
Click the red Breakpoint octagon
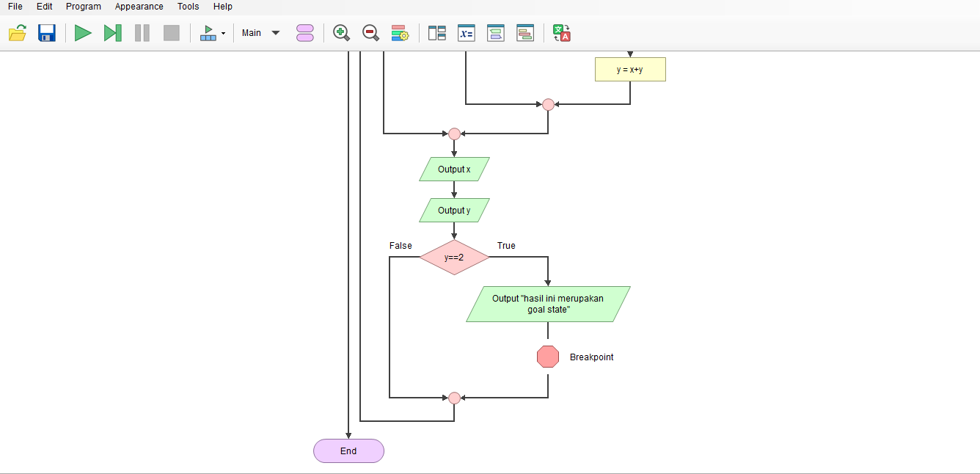[x=548, y=357]
